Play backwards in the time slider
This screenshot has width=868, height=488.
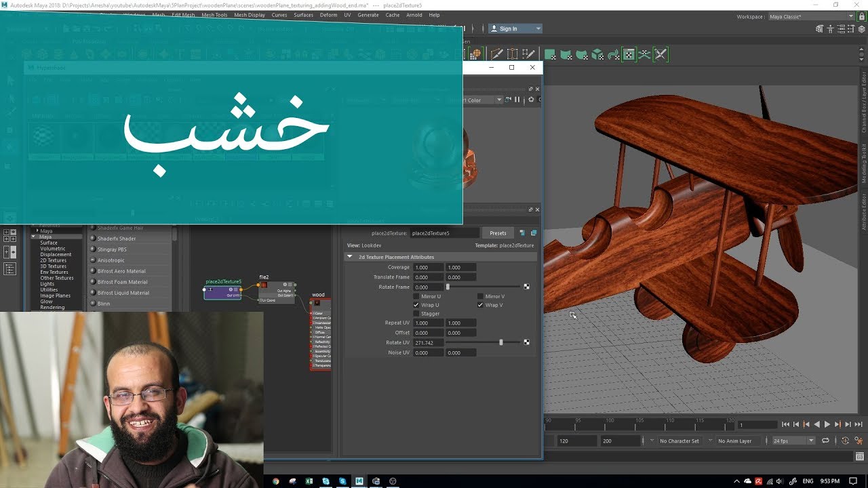[816, 424]
